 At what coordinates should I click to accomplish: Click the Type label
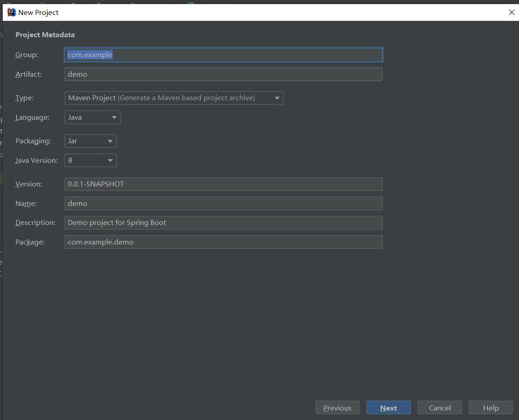tap(25, 98)
